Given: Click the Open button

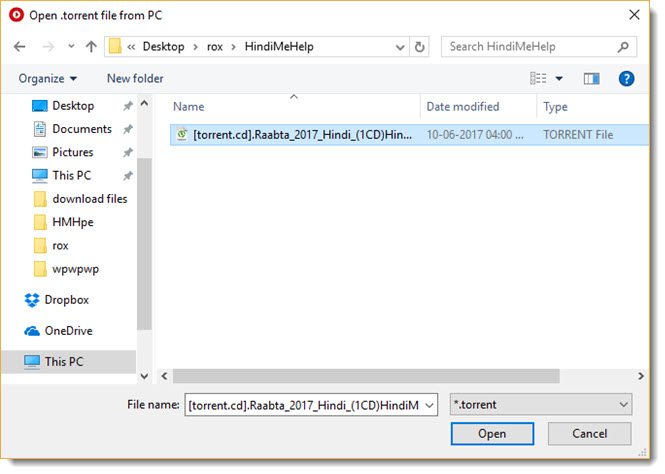Looking at the screenshot, I should [x=492, y=434].
